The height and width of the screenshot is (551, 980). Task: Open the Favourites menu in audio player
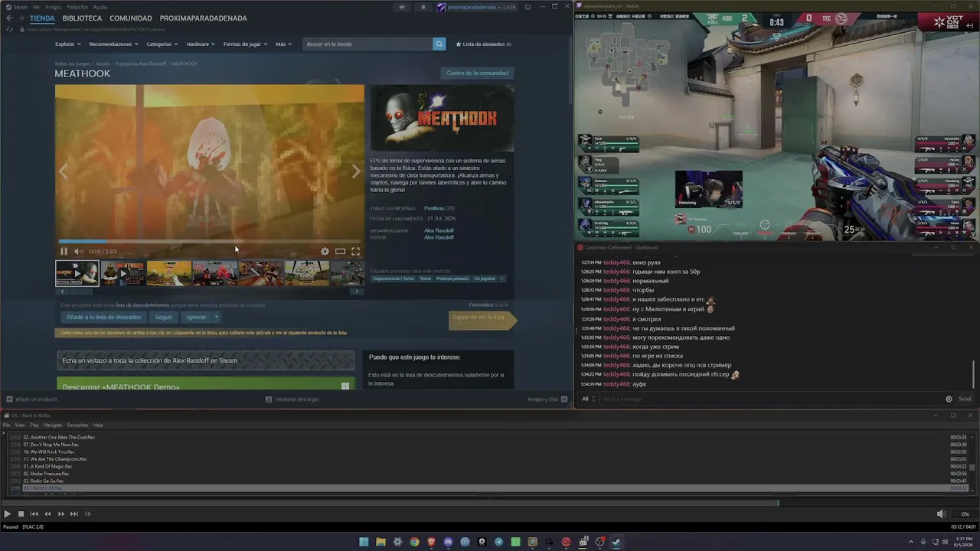(x=77, y=425)
